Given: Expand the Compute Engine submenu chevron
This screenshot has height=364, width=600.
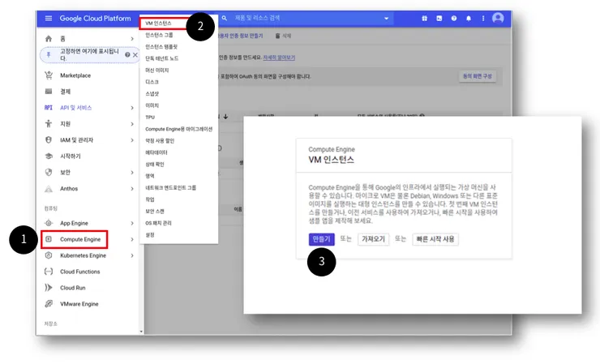Looking at the screenshot, I should click(x=132, y=240).
